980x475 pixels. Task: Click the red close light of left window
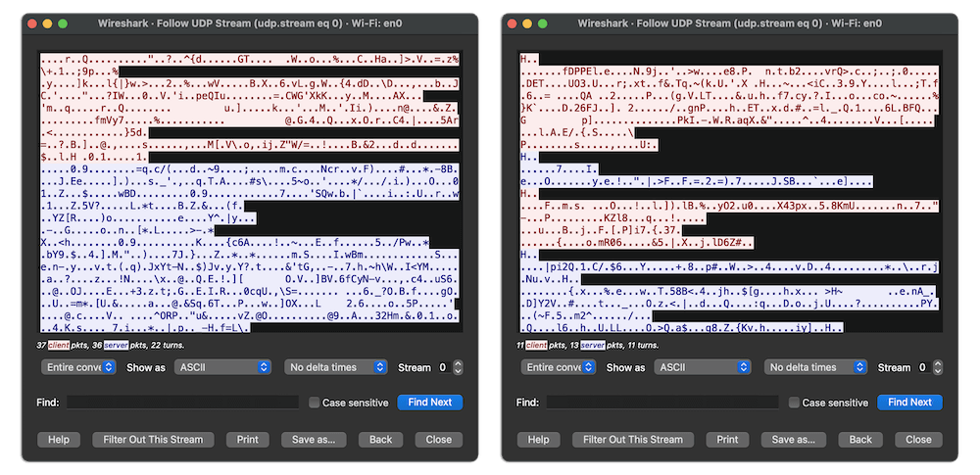point(32,24)
